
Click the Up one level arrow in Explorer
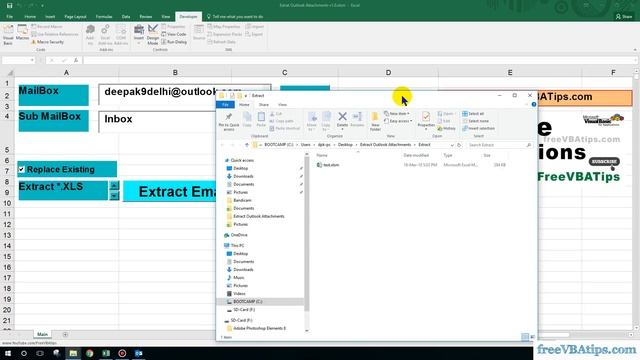click(x=247, y=145)
